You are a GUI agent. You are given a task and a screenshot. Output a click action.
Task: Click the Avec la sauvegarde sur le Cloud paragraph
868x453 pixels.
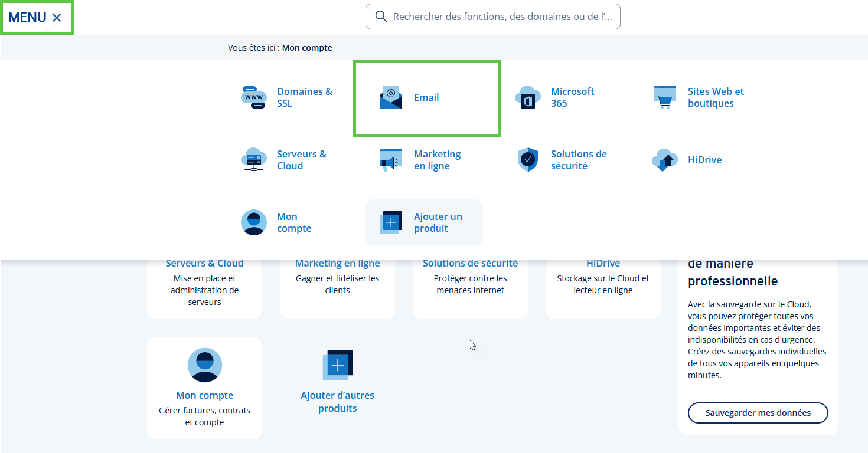pyautogui.click(x=758, y=340)
